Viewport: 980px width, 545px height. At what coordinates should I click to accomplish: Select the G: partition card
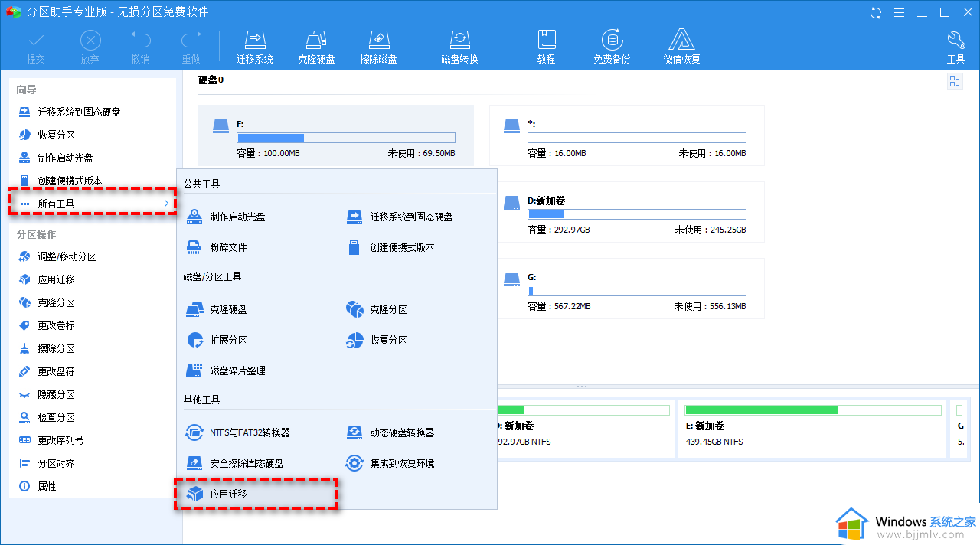pos(627,289)
